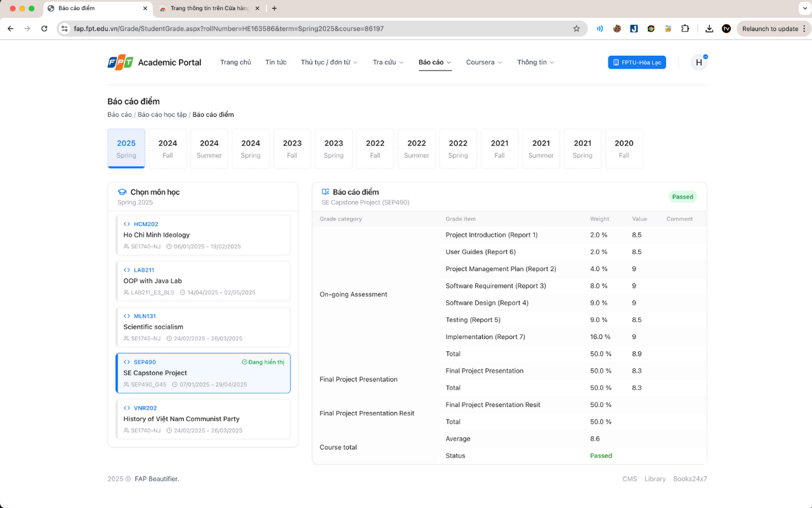Expand the Tra cứu dropdown menu
This screenshot has width=812, height=508.
pyautogui.click(x=388, y=62)
